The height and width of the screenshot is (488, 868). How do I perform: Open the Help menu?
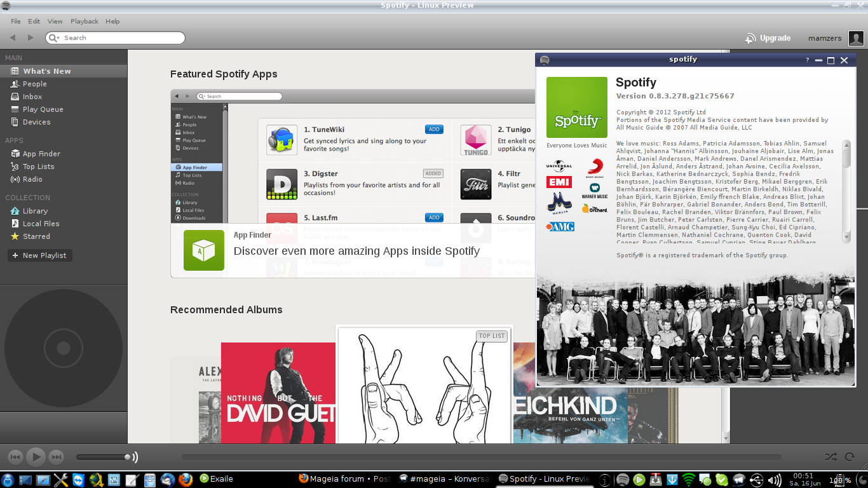tap(112, 21)
